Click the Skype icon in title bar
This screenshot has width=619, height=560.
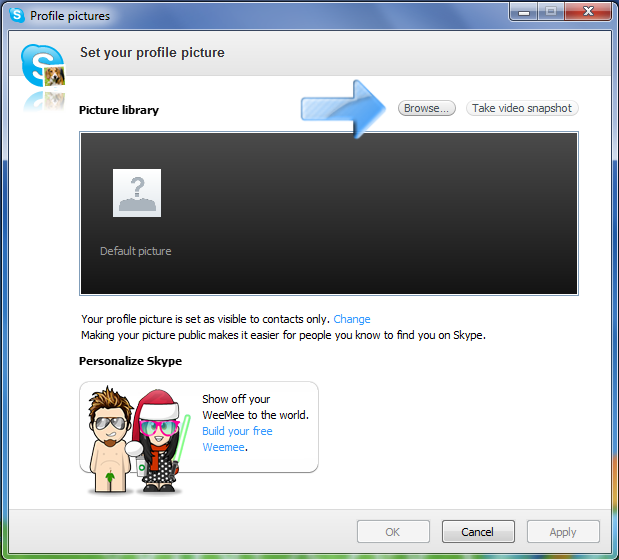pyautogui.click(x=17, y=15)
